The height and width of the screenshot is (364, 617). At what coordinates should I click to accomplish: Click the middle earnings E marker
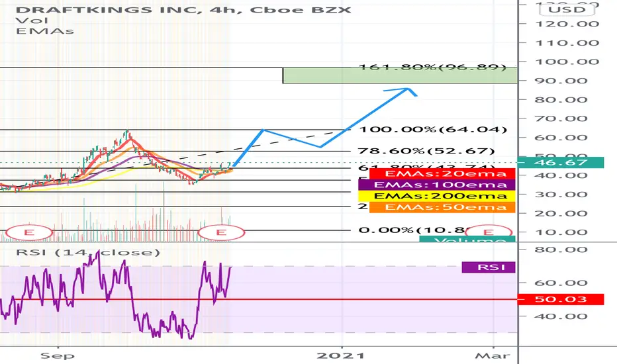point(221,232)
